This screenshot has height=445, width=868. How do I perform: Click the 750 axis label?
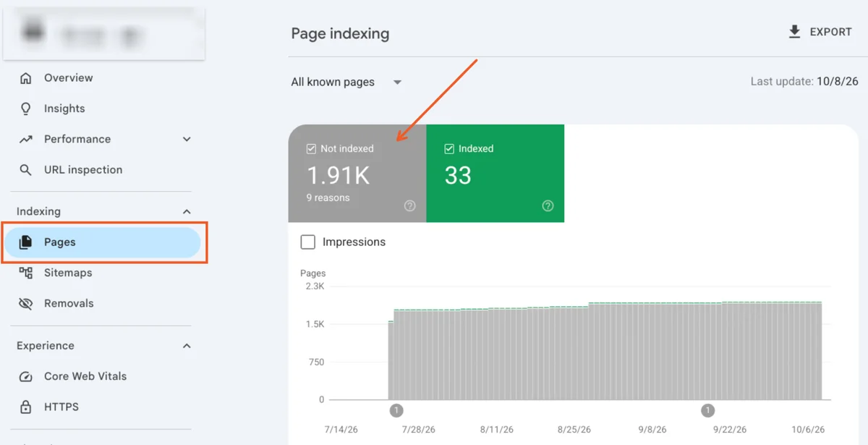coord(316,362)
